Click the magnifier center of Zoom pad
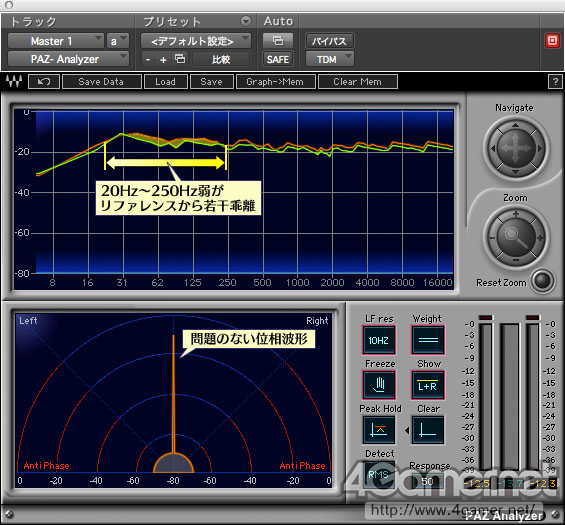Image resolution: width=565 pixels, height=525 pixels. click(515, 237)
